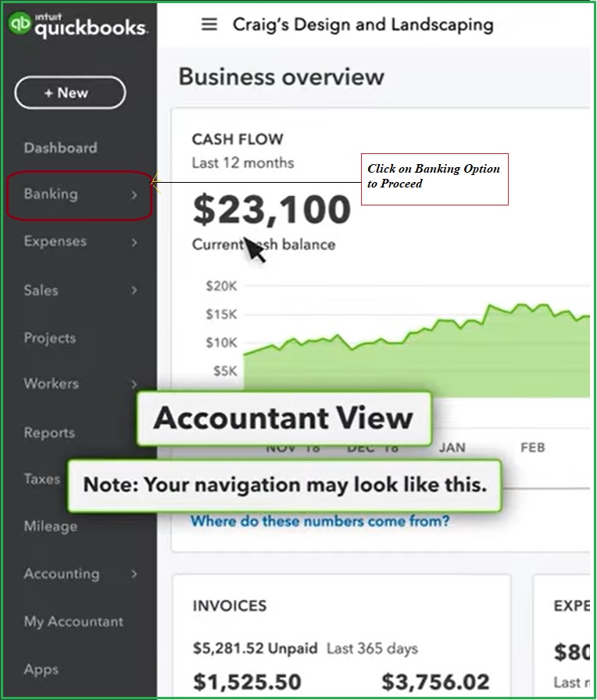Screen dimensions: 597x700
Task: Select Taxes in the sidebar
Action: click(42, 479)
